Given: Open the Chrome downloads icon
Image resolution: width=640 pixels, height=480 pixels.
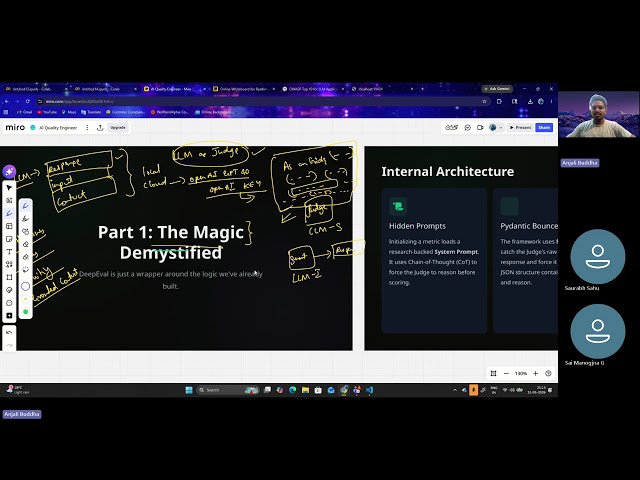Looking at the screenshot, I should pos(530,101).
